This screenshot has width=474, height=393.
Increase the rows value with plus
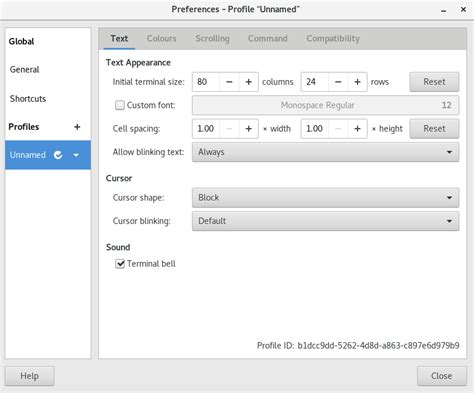[x=357, y=82]
